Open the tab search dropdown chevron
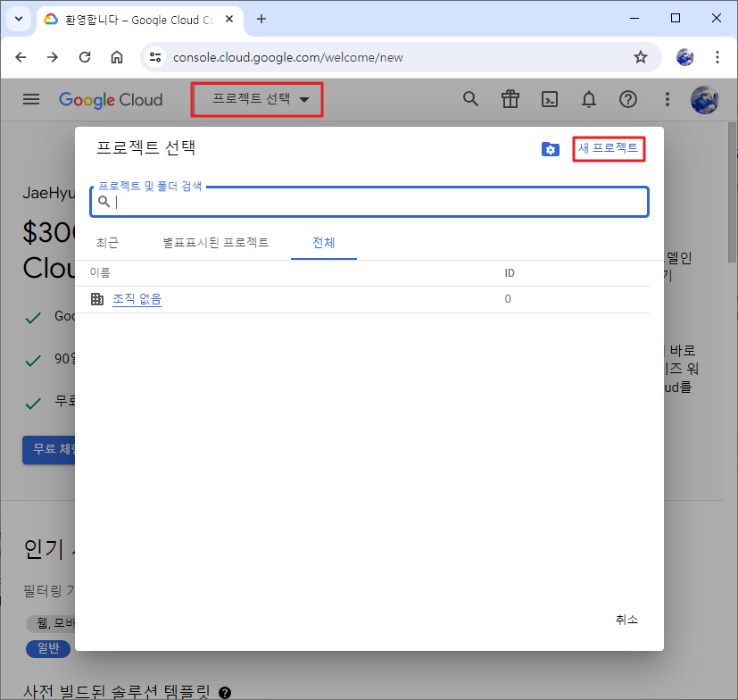Image resolution: width=738 pixels, height=700 pixels. click(x=19, y=19)
